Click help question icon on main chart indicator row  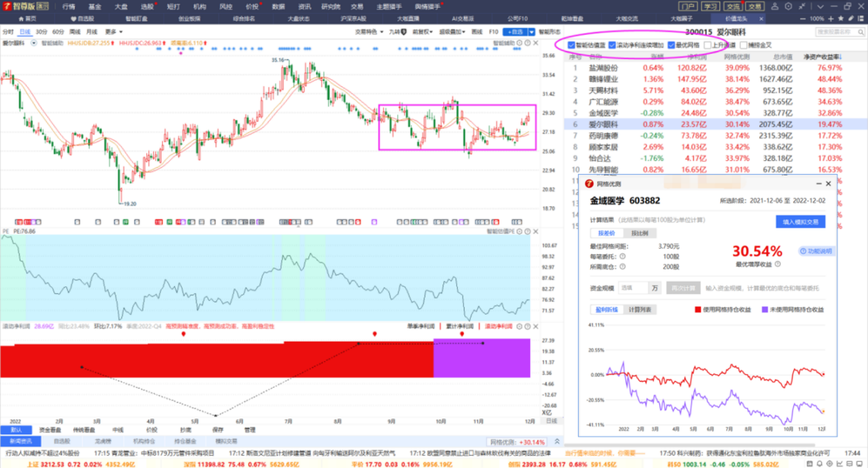(527, 43)
